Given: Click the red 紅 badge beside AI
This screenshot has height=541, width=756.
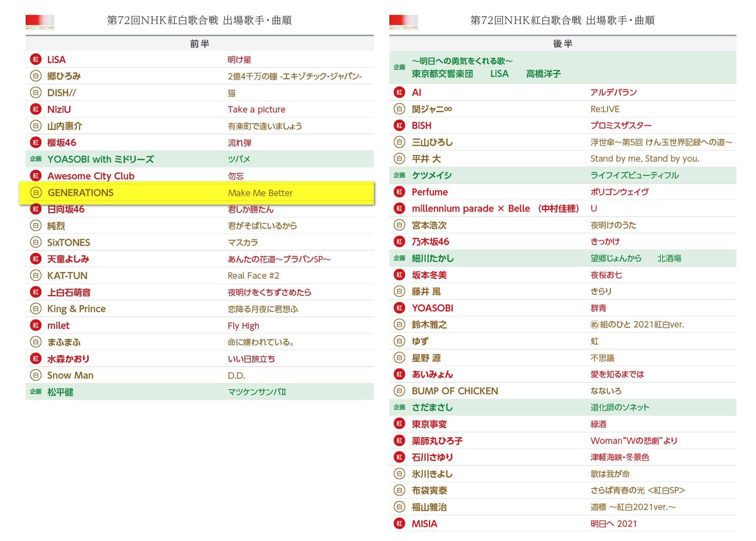Looking at the screenshot, I should (399, 92).
